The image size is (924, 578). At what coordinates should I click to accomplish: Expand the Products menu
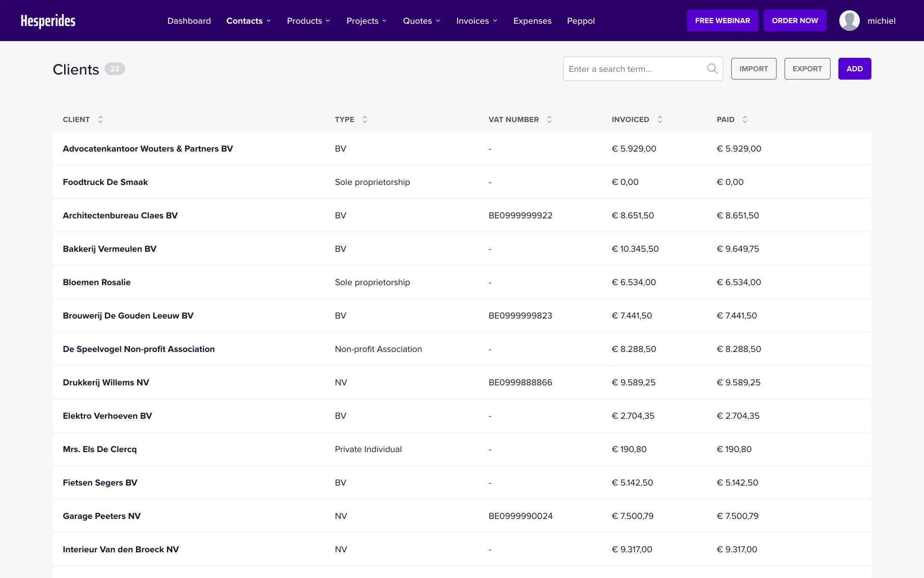pyautogui.click(x=308, y=21)
